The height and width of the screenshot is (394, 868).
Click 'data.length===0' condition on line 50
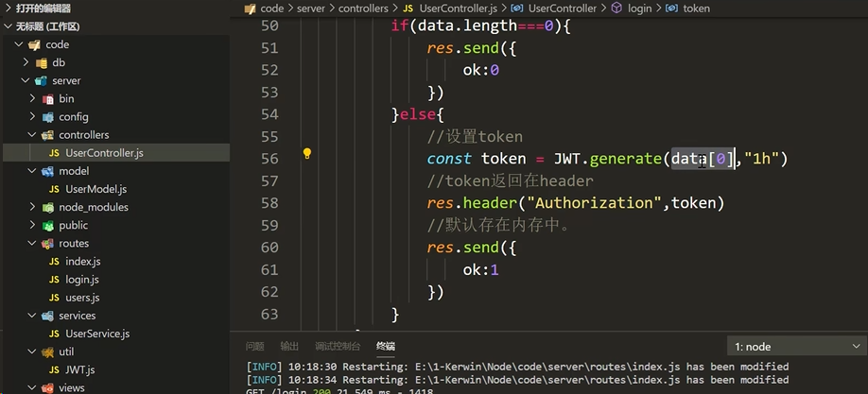485,26
